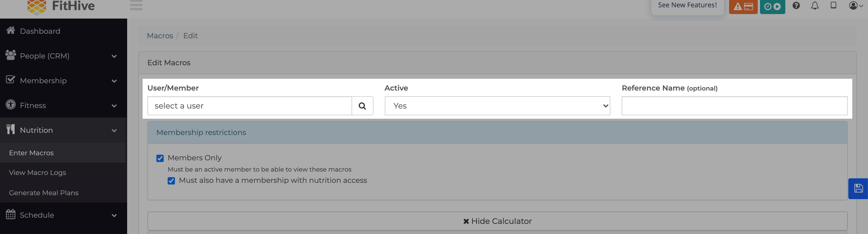Screen dimensions: 868x234
Task: Collapse Nutrition submenu chevron
Action: tap(114, 130)
